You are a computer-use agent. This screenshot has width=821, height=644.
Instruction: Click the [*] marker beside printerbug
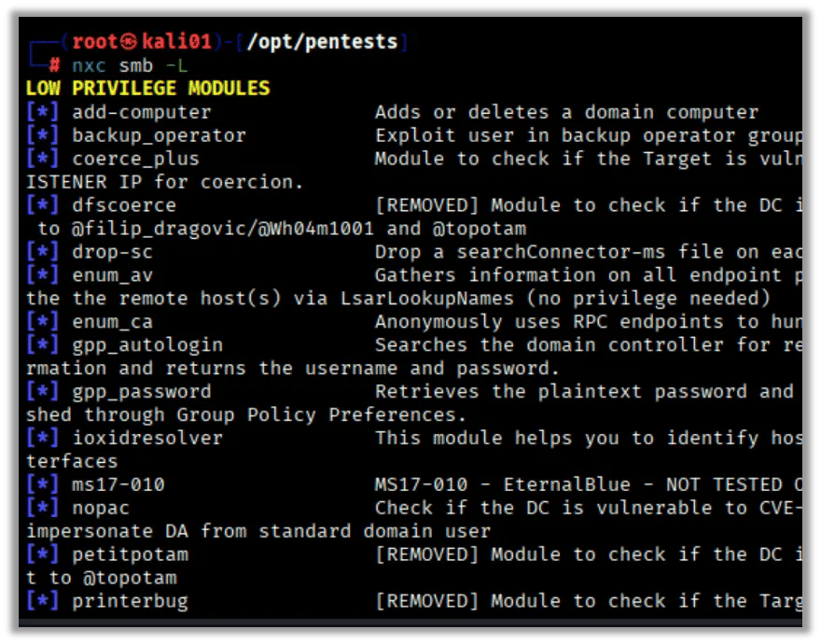pos(42,600)
